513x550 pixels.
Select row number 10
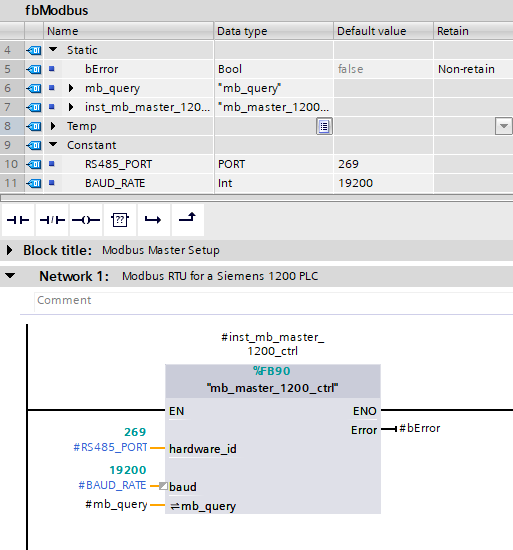tap(11, 164)
